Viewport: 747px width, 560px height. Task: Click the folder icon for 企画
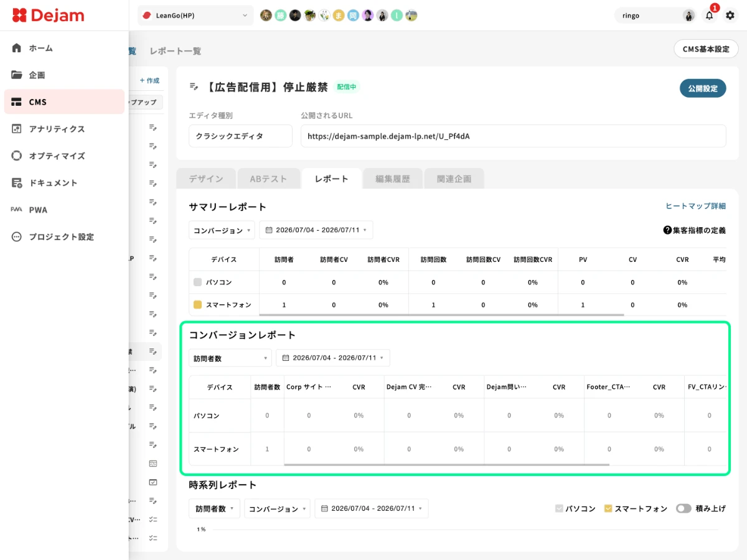17,75
